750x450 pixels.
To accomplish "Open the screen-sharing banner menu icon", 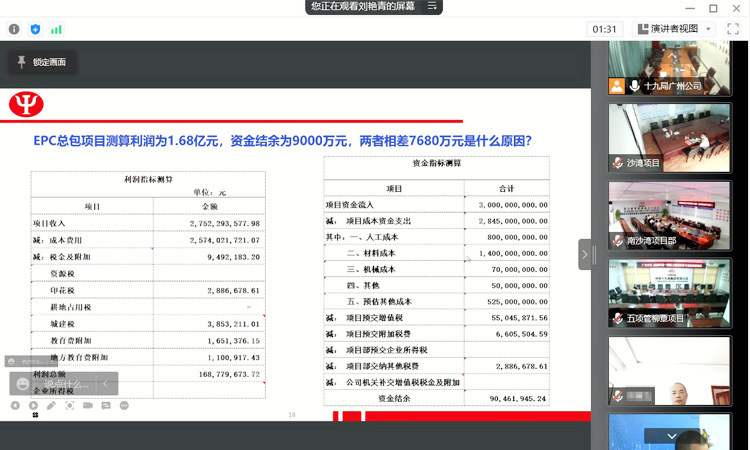I will tap(433, 7).
